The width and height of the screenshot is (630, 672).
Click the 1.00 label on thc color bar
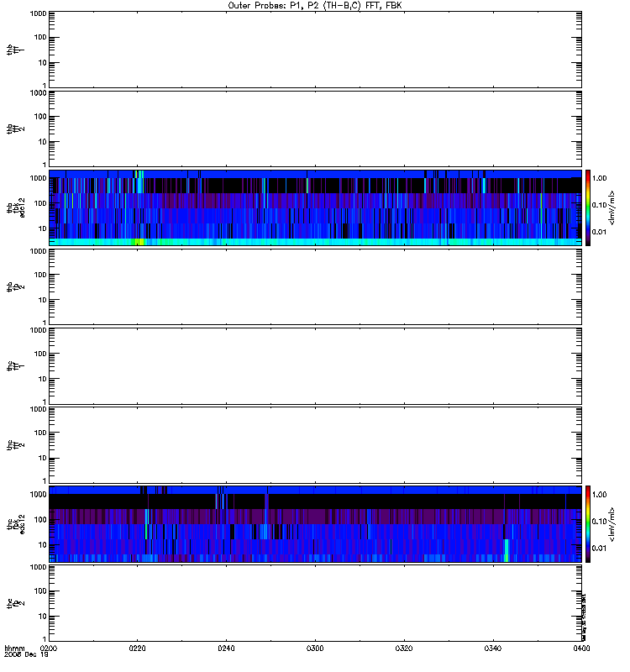600,495
